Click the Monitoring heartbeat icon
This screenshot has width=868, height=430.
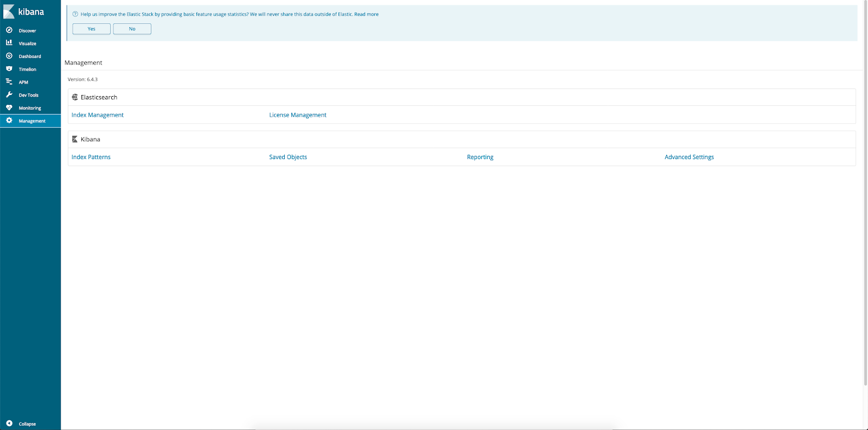[x=9, y=107]
